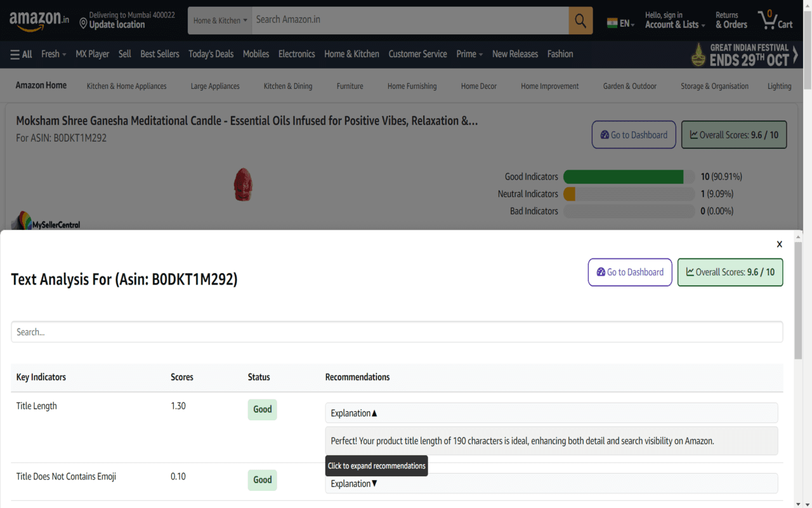Close the Text Analysis panel with X

click(x=780, y=244)
